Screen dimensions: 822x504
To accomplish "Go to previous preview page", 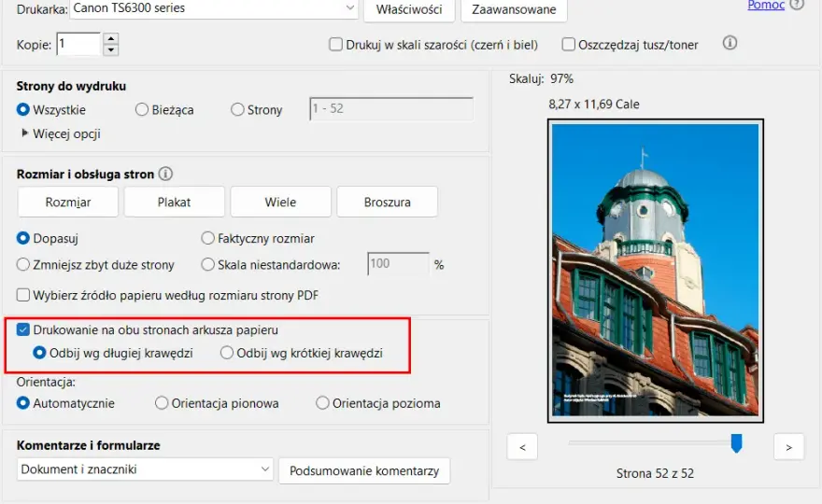I will 522,447.
